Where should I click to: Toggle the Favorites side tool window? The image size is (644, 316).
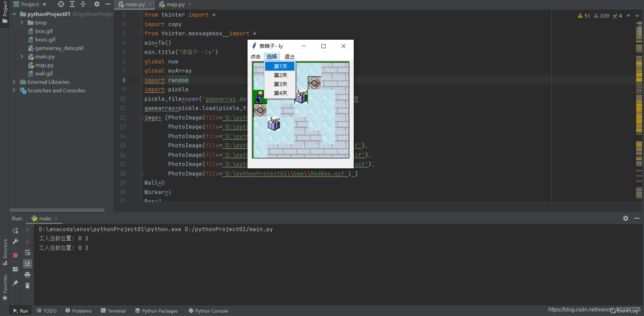[x=5, y=287]
